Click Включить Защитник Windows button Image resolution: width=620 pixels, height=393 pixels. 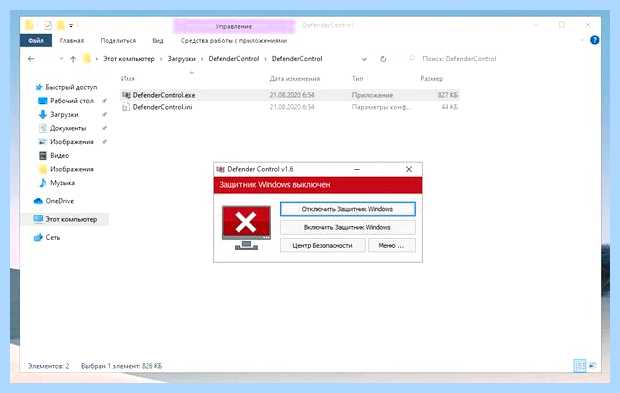(348, 227)
